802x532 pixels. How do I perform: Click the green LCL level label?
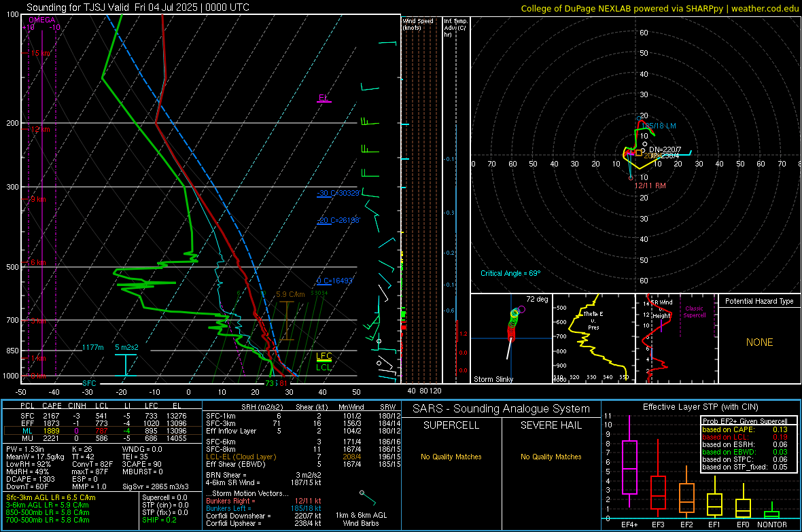pyautogui.click(x=324, y=368)
